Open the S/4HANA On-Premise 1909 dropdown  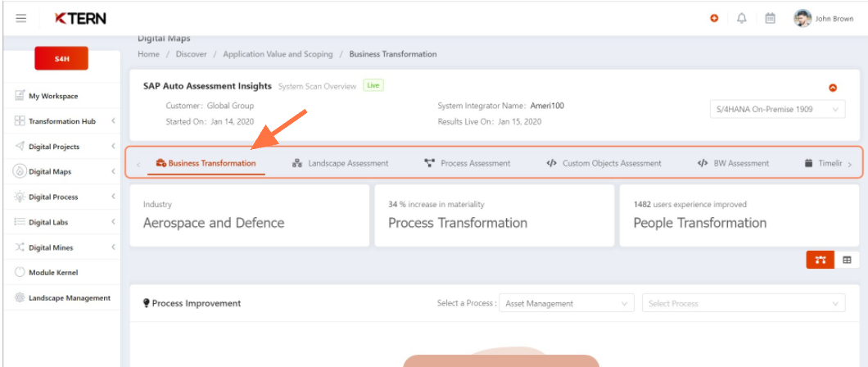pos(777,109)
